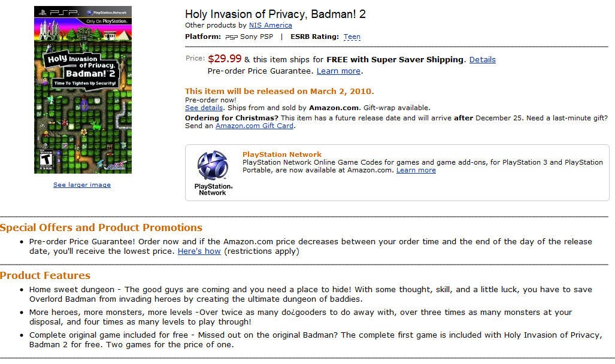The width and height of the screenshot is (615, 364).
Task: Click Learn more about Pre-order Price Guarantee
Action: click(x=338, y=71)
